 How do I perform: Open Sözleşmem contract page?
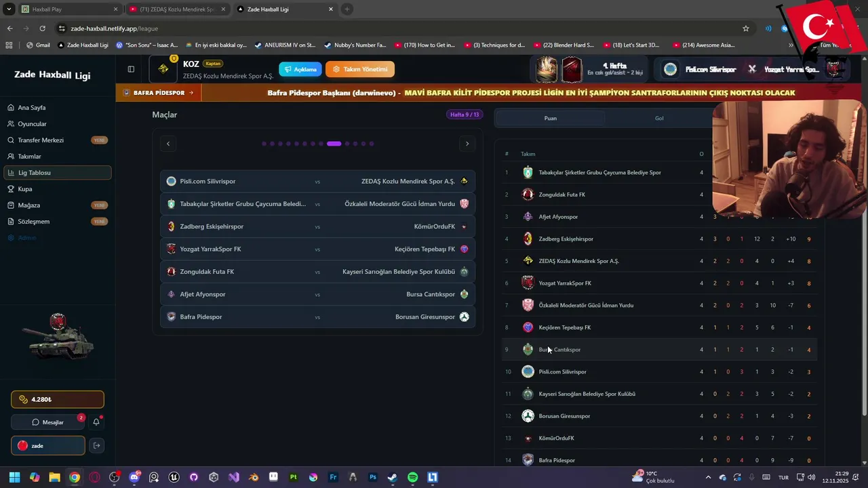(x=58, y=221)
